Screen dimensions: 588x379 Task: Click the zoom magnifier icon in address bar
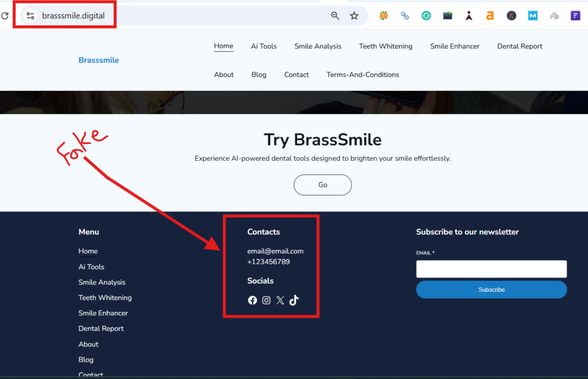(x=335, y=16)
